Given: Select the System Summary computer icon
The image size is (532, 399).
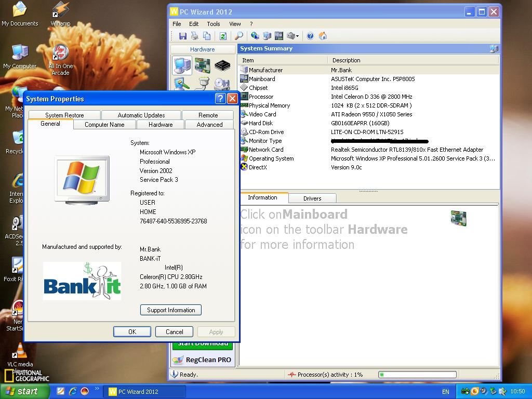Looking at the screenshot, I should pyautogui.click(x=182, y=65).
